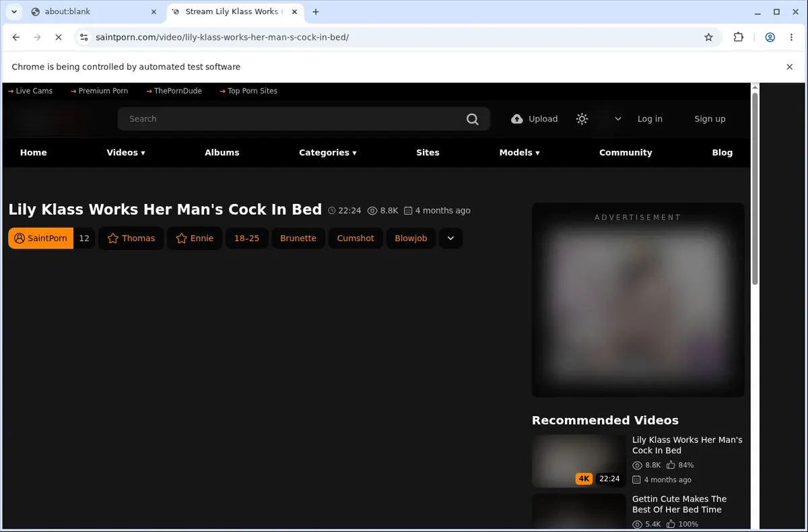Open the Top Porn Sites top link

pyautogui.click(x=248, y=91)
